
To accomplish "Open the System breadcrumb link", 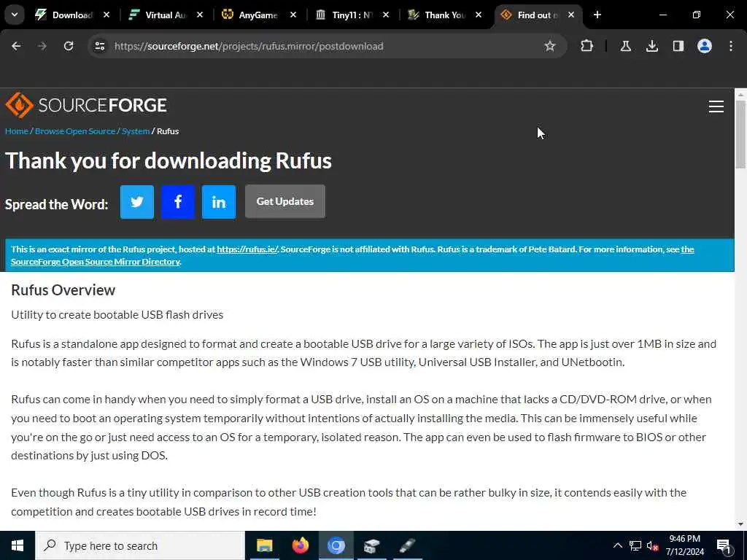I will coord(136,131).
